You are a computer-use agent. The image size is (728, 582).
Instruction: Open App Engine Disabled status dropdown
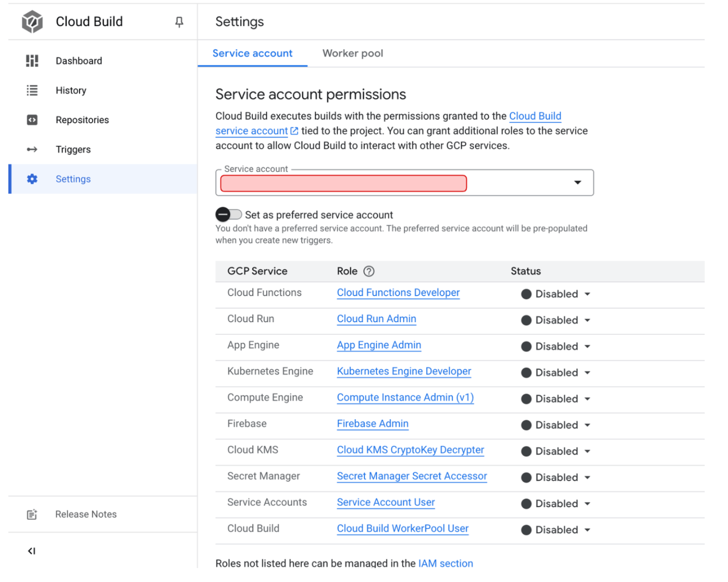click(556, 347)
